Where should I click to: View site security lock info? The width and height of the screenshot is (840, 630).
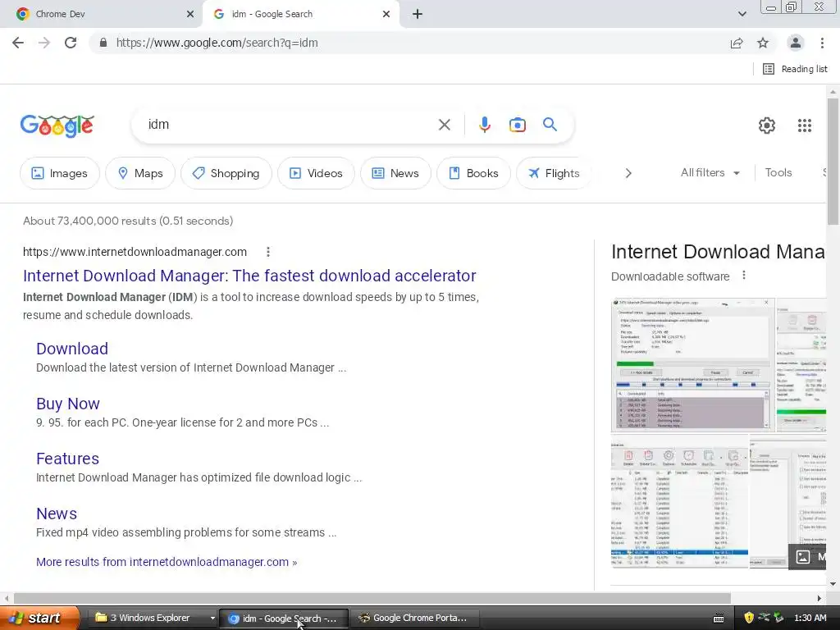point(103,43)
